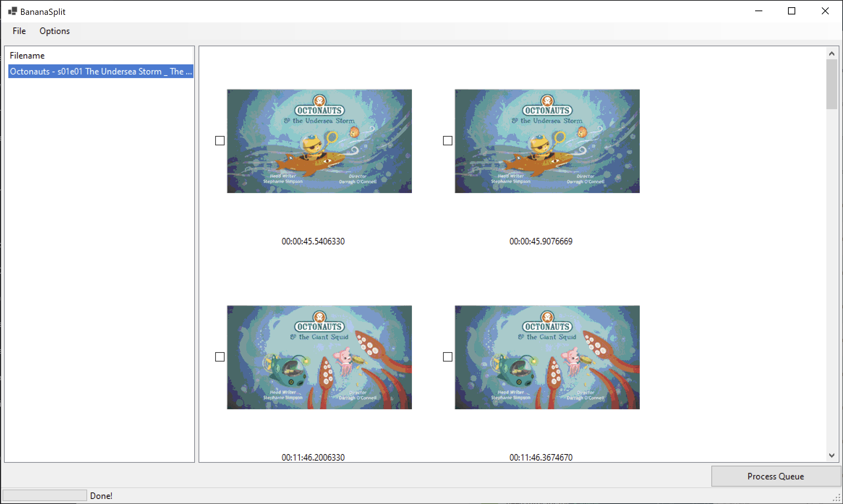Viewport: 843px width, 504px height.
Task: Open the Options menu
Action: pyautogui.click(x=54, y=31)
